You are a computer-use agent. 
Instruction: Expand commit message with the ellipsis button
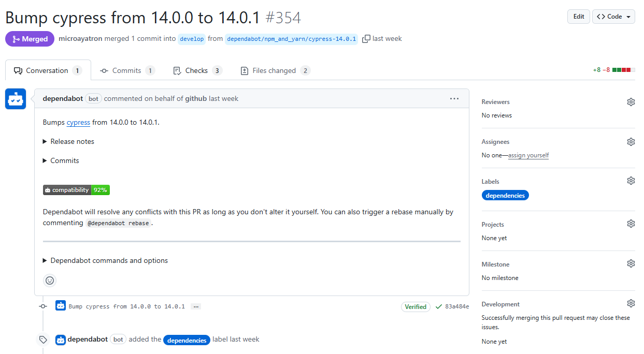click(x=195, y=306)
